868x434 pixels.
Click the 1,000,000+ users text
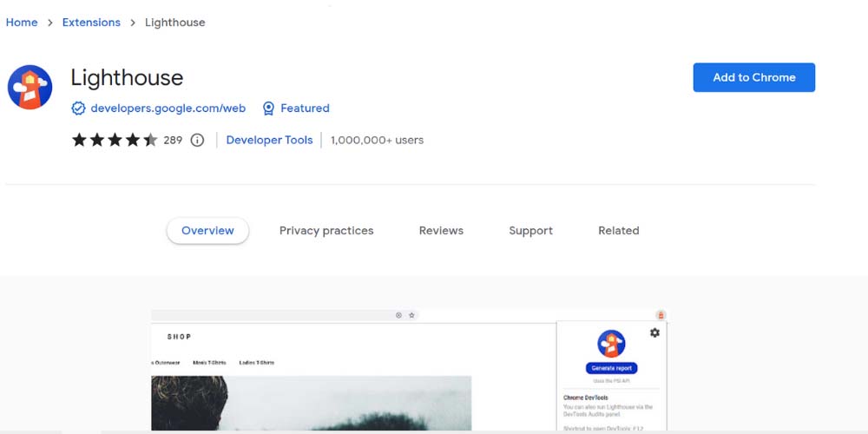[377, 140]
